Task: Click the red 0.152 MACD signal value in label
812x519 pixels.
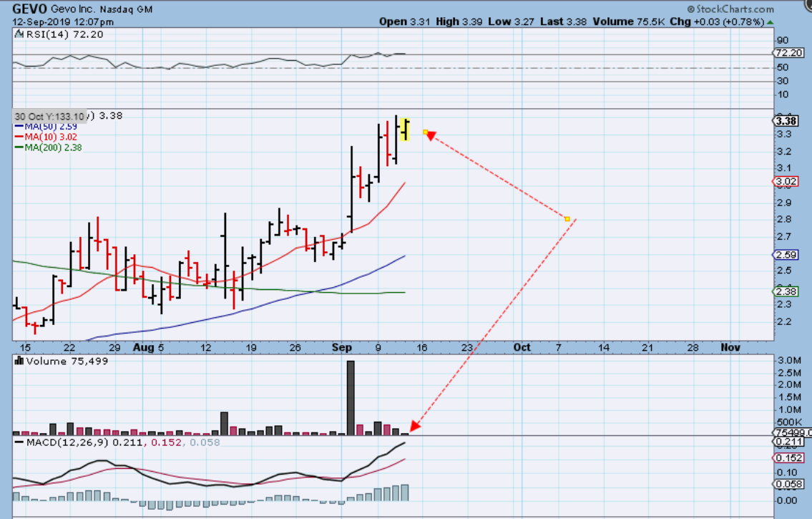Action: pos(166,442)
